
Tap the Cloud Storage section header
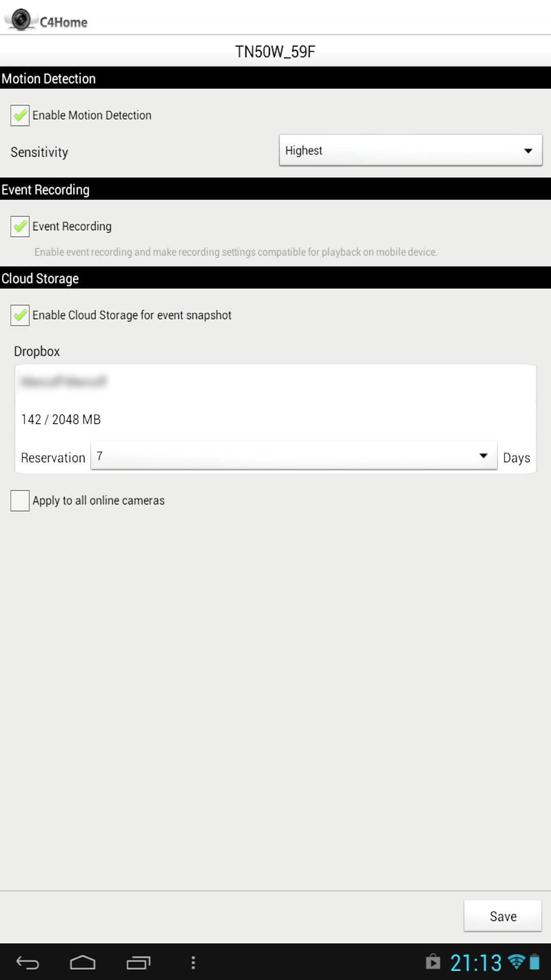[x=275, y=278]
